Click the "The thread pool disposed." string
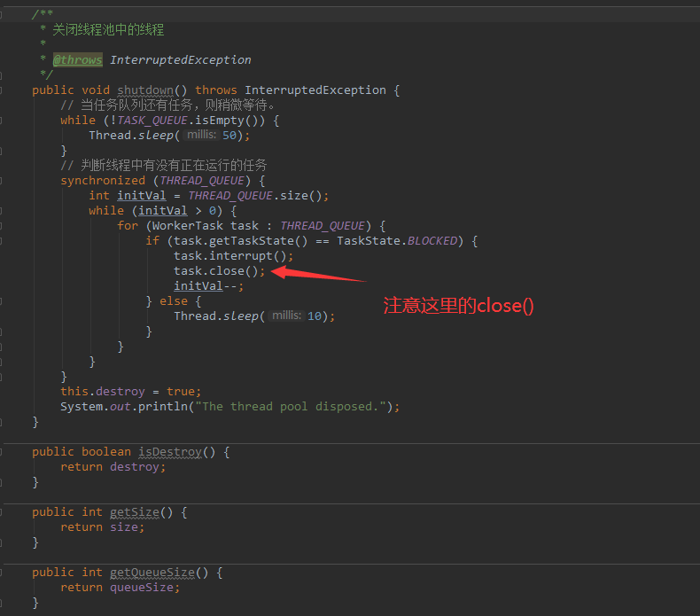 point(291,407)
